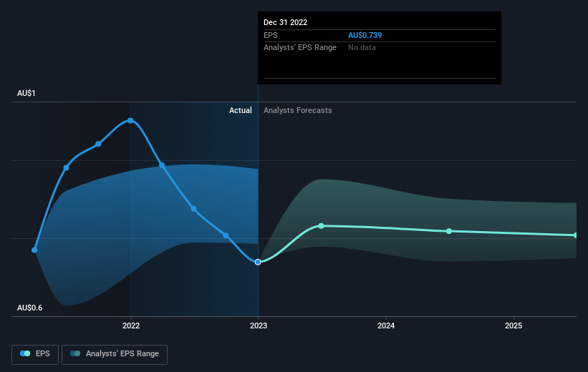The height and width of the screenshot is (372, 588).
Task: Click the mid-2024 forecast EPS point
Action: pos(449,231)
